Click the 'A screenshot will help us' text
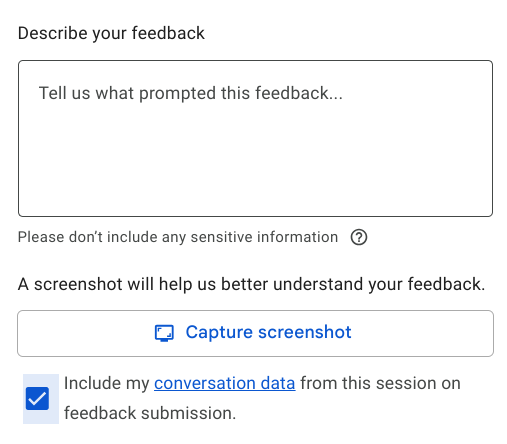 click(x=251, y=284)
